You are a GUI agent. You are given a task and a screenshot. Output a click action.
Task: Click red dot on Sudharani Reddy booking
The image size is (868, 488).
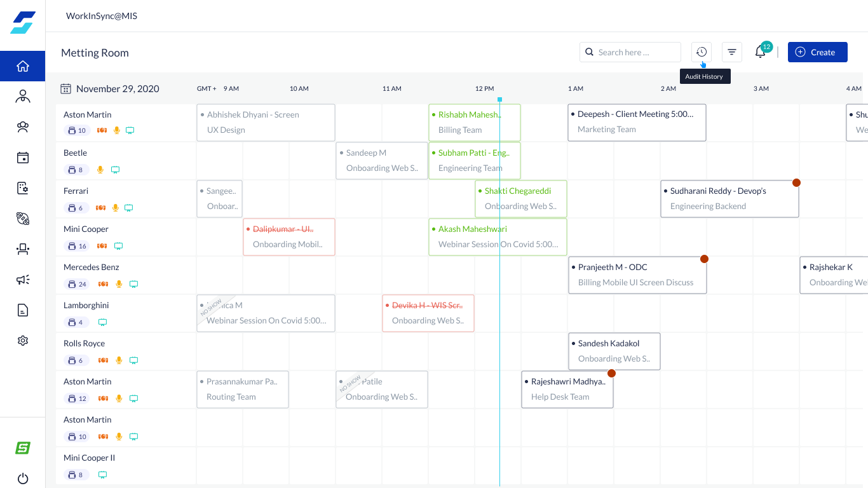(796, 182)
